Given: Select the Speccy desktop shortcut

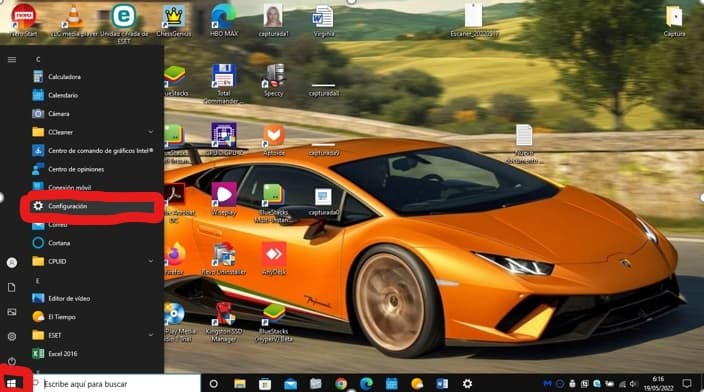Looking at the screenshot, I should [274, 80].
